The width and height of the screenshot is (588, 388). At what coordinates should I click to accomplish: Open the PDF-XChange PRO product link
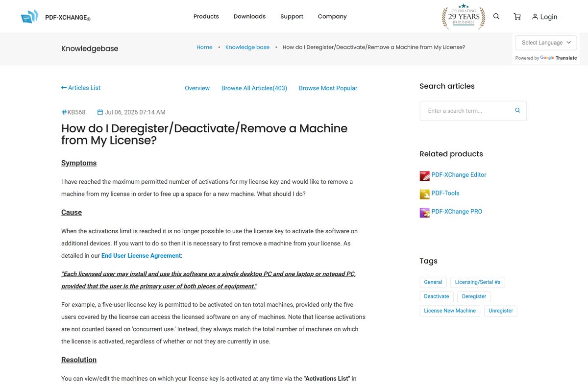(x=457, y=212)
